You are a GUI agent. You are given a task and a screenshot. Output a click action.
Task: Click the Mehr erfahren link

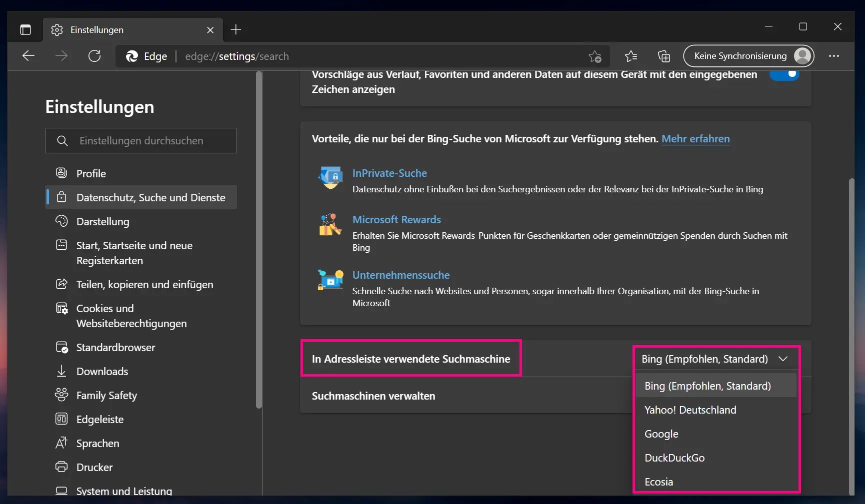pos(695,139)
